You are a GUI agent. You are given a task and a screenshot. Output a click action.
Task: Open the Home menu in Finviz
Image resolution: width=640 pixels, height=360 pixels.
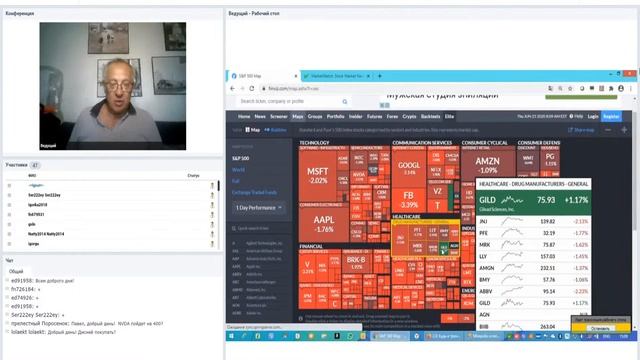244,116
